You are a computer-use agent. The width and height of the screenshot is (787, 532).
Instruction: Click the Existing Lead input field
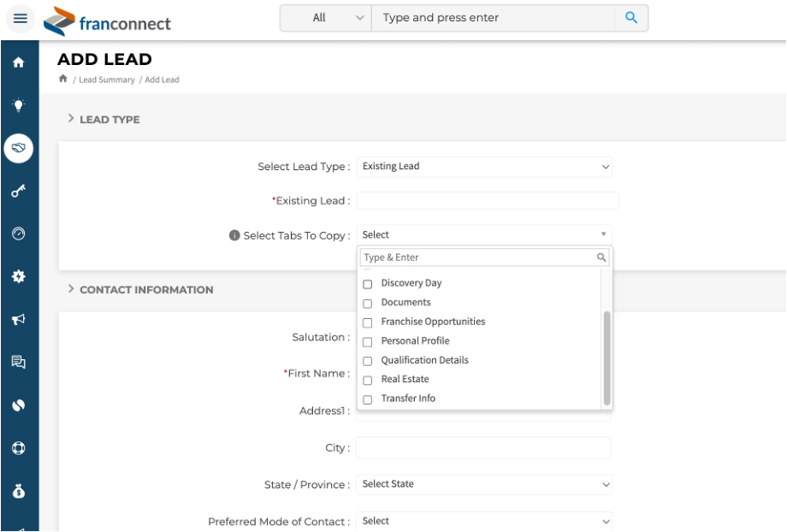(488, 201)
